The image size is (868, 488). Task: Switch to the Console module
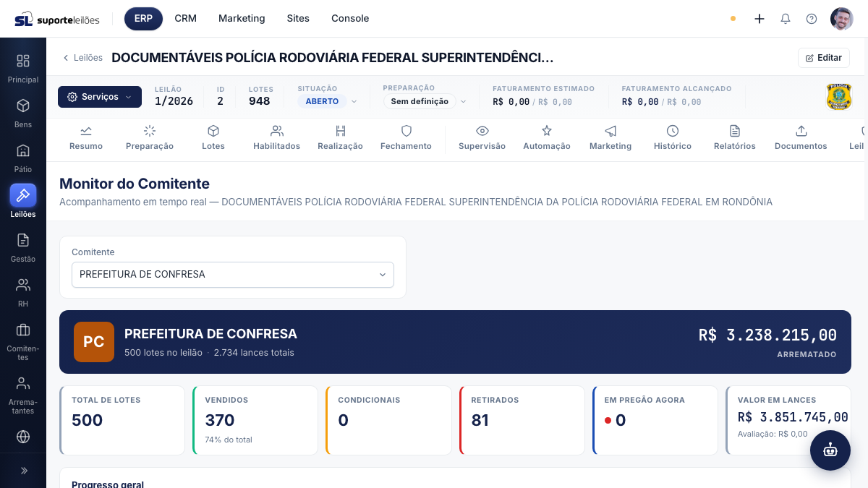[x=350, y=19]
